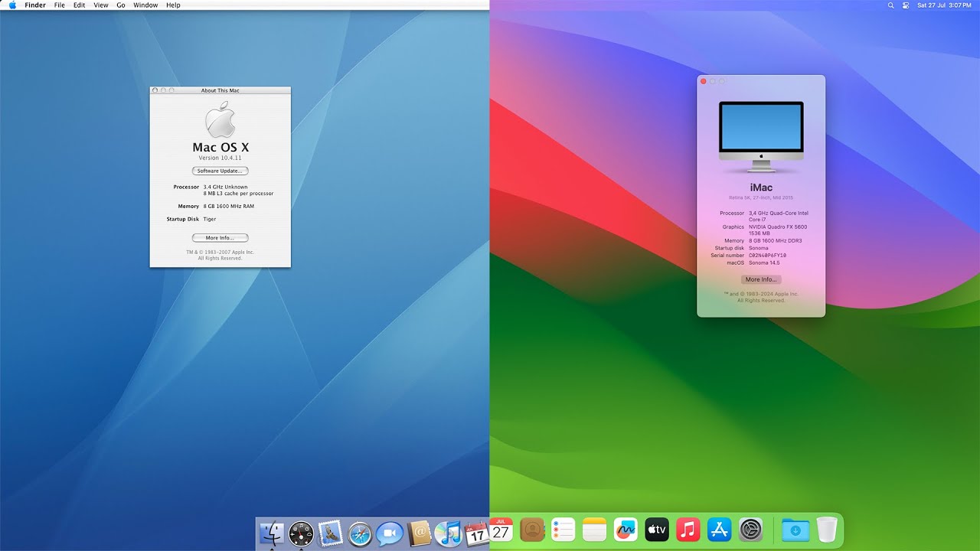
Task: Click Software Update button in About This Mac
Action: pyautogui.click(x=220, y=171)
